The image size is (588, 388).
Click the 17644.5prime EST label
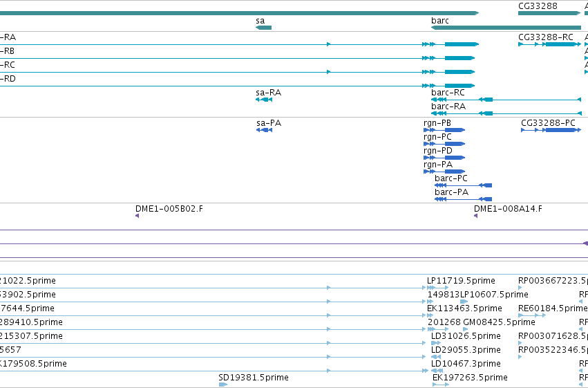[27, 308]
